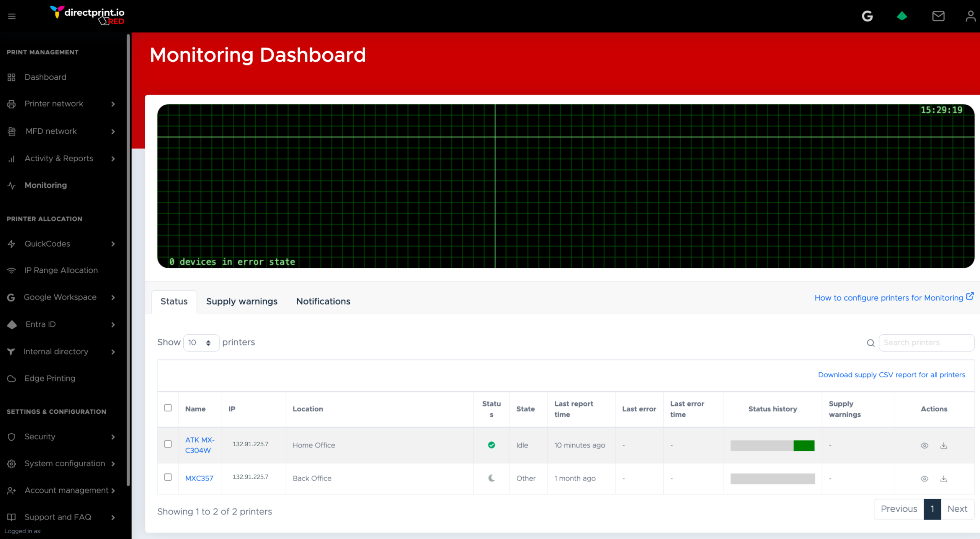980x539 pixels.
Task: View MXC357 details with eye icon
Action: click(x=924, y=478)
